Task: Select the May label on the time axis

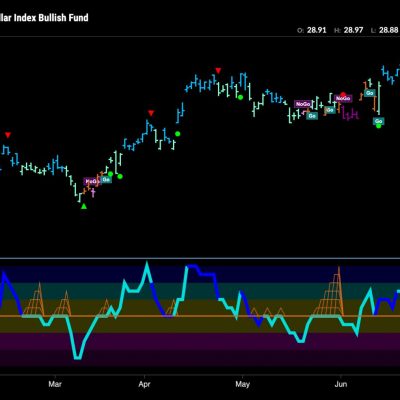Action: coord(242,384)
